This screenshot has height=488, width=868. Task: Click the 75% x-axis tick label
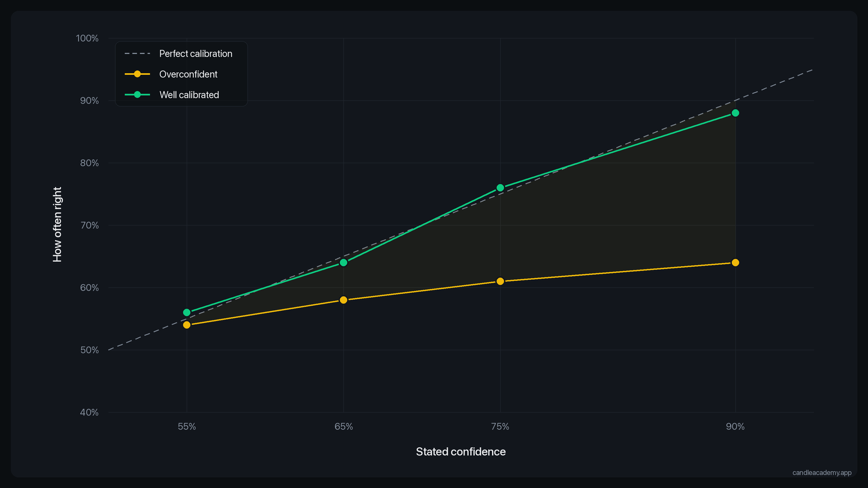[x=500, y=427]
